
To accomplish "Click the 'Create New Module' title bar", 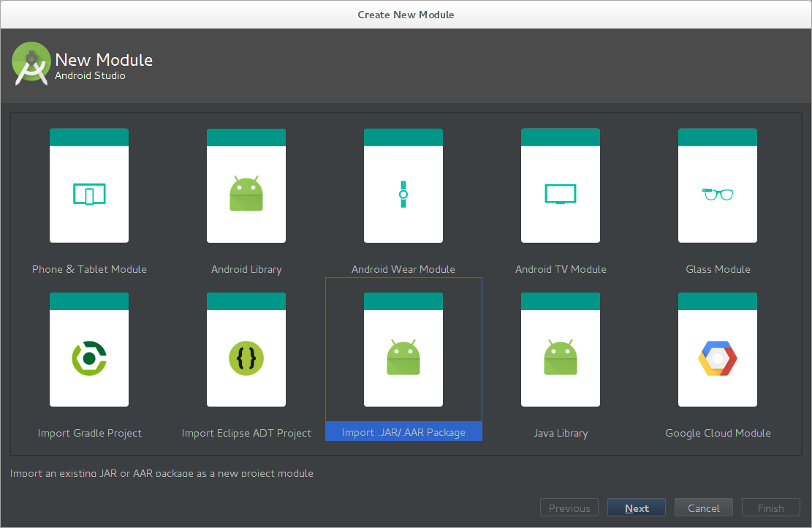I will point(406,15).
